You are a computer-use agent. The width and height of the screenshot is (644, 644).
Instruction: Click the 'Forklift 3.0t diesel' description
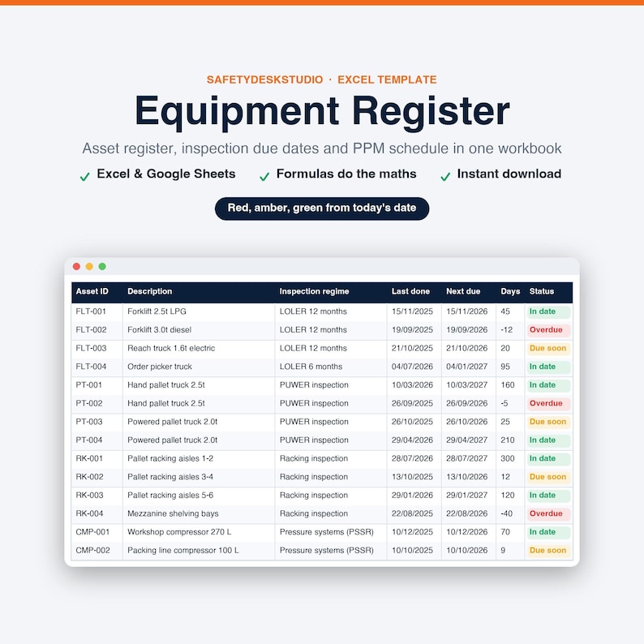pos(159,330)
